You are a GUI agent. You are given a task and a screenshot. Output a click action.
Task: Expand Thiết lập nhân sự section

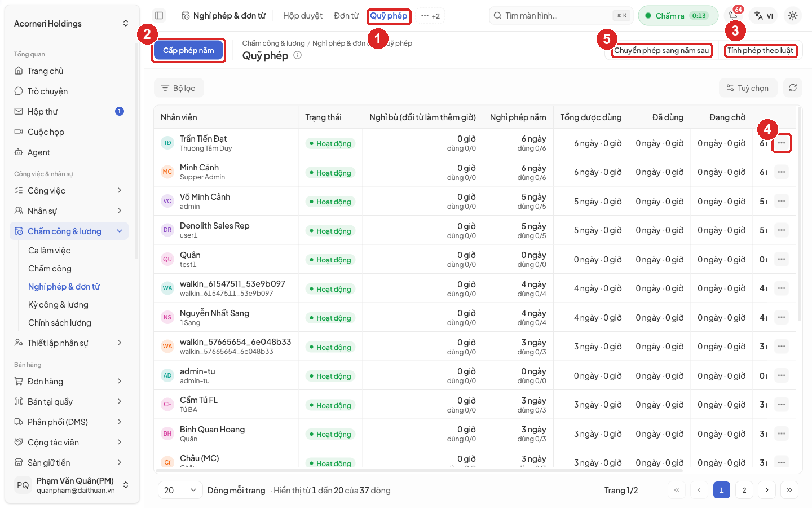(69, 343)
